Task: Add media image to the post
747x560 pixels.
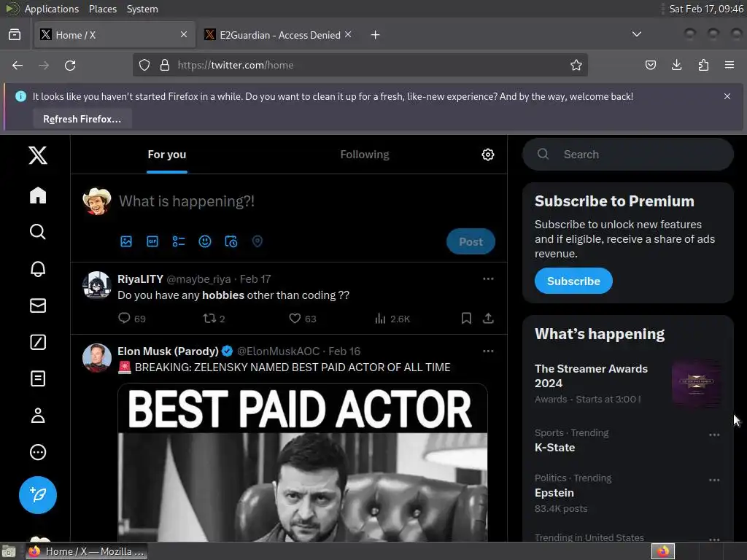Action: (x=125, y=241)
